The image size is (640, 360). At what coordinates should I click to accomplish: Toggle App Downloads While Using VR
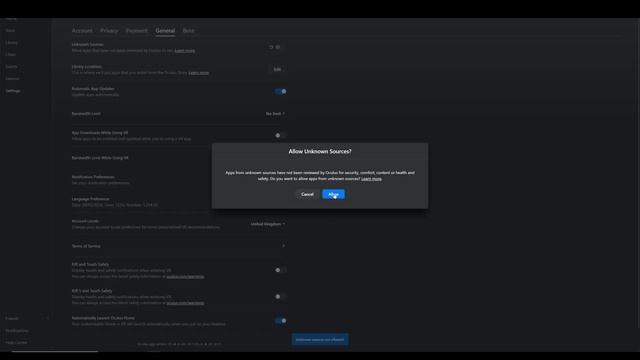click(280, 135)
